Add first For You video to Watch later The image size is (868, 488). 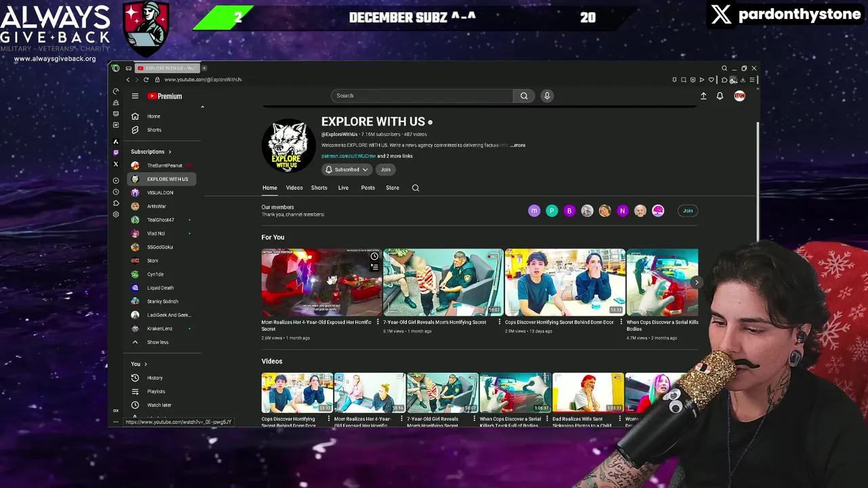coord(374,256)
